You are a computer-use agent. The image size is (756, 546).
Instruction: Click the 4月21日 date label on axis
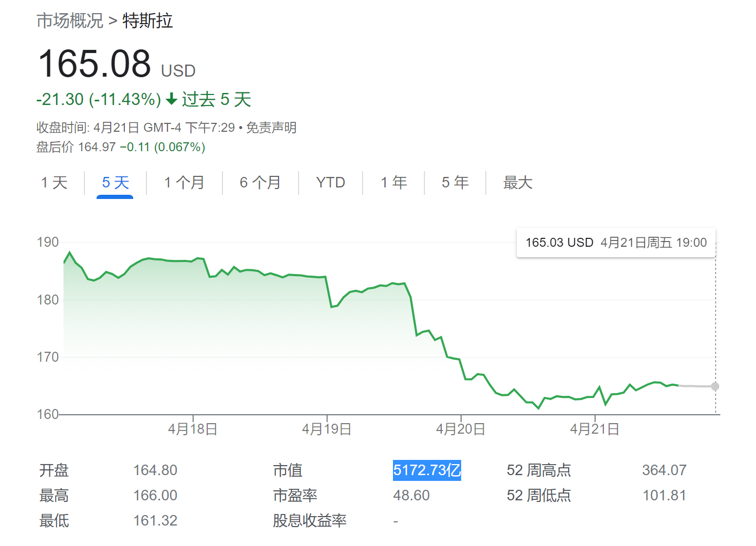[594, 429]
